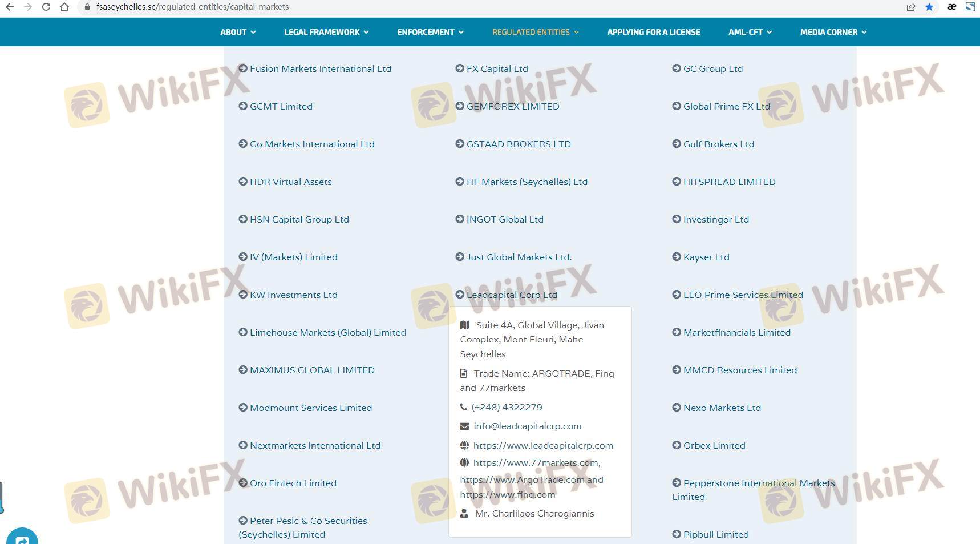Click the browser reload page icon

click(x=46, y=7)
